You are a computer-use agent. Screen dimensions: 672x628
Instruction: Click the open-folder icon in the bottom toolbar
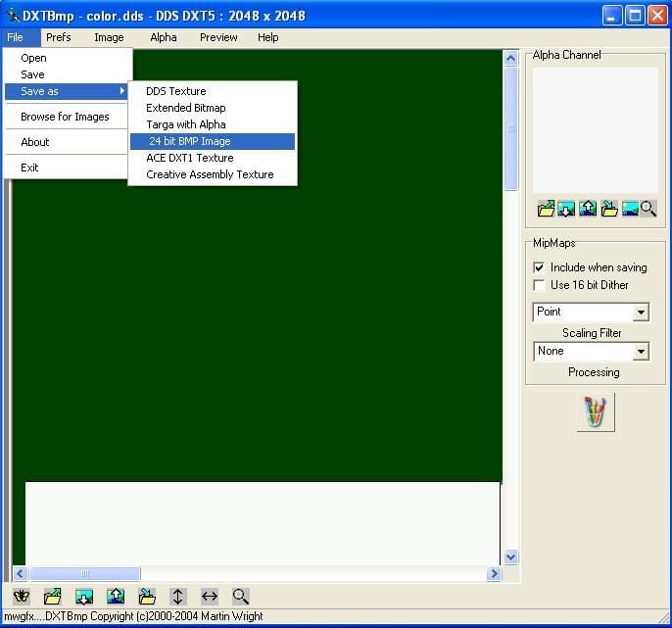click(52, 597)
